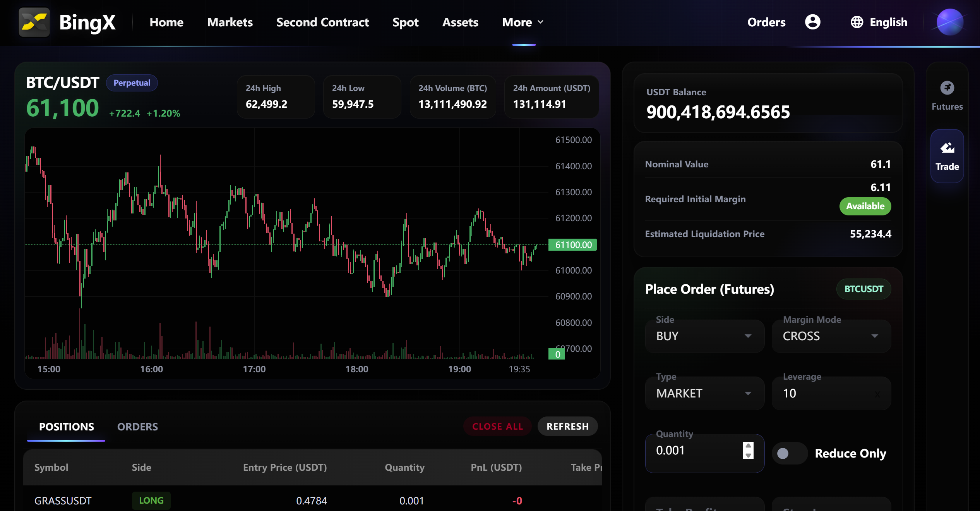Open the Assets page
This screenshot has width=980, height=511.
point(460,22)
